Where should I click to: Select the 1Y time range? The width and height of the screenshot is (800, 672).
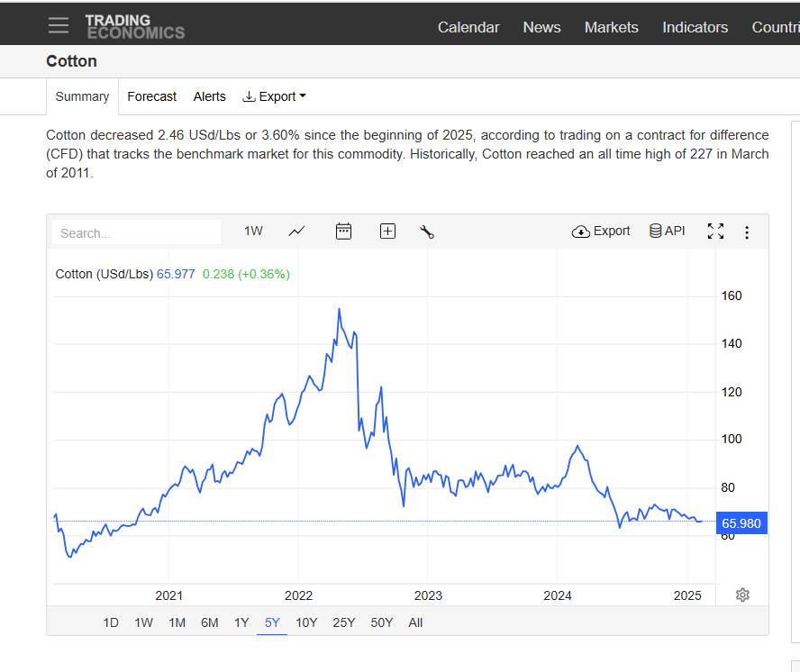[x=241, y=622]
